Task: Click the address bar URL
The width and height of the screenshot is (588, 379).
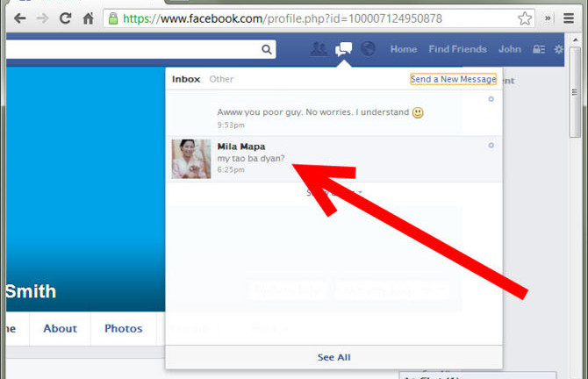Action: click(283, 18)
